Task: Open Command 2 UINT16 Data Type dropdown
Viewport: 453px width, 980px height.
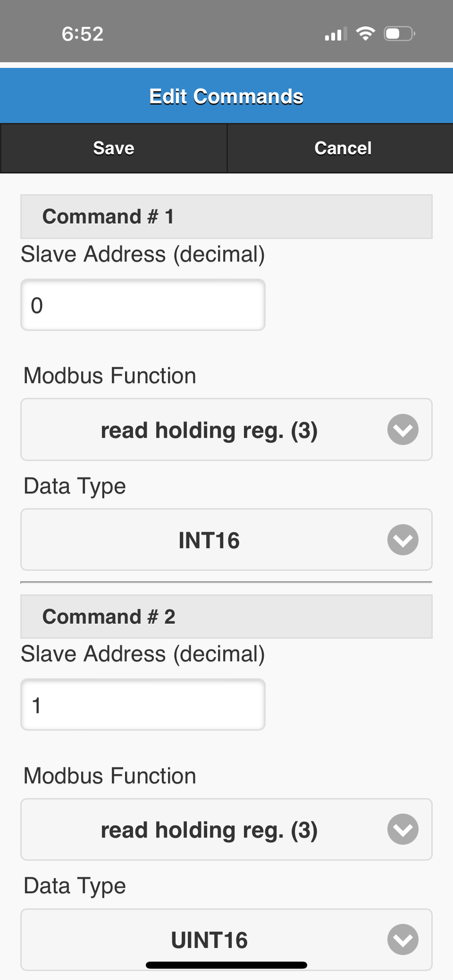Action: point(226,939)
